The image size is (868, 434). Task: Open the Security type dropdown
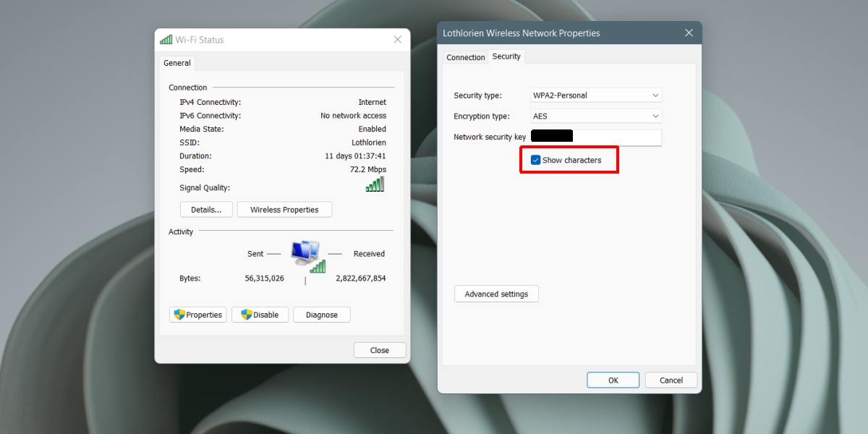click(x=596, y=95)
